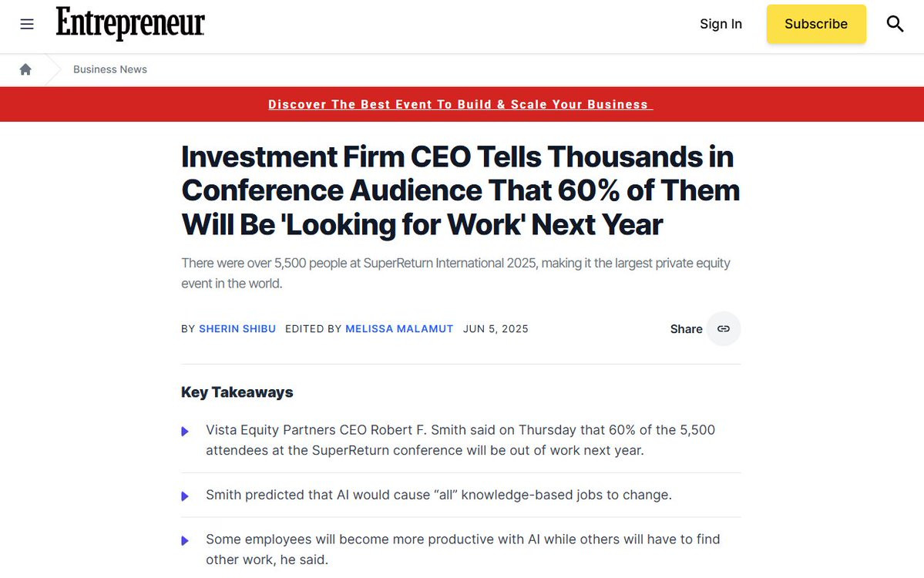924x578 pixels.
Task: Click the Share label
Action: [x=686, y=329]
